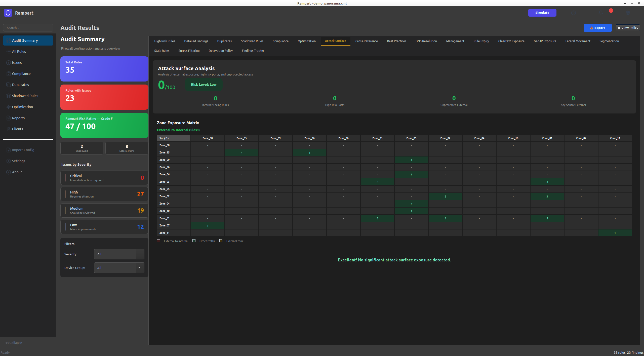
Task: Toggle the External zone legend checkbox
Action: tap(221, 241)
